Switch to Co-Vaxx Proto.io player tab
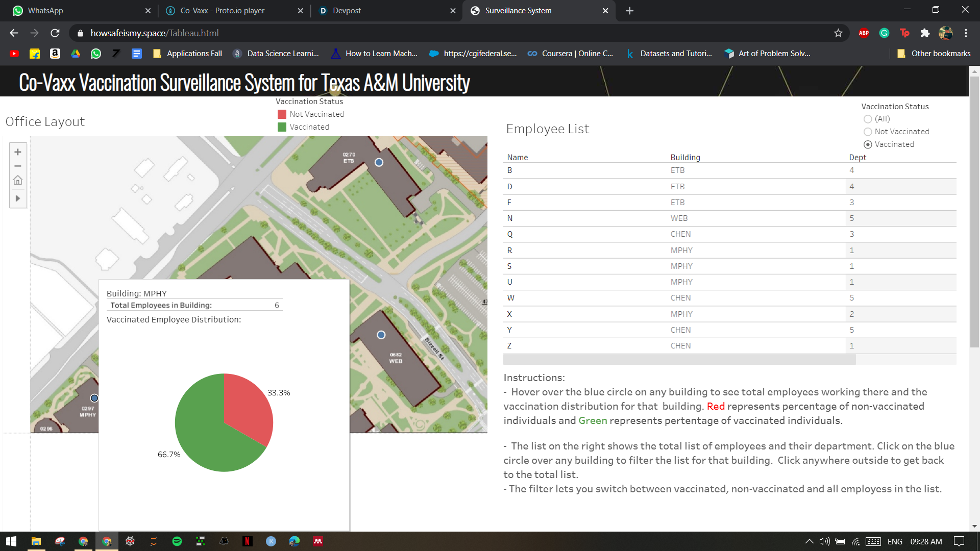980x551 pixels. 223,11
